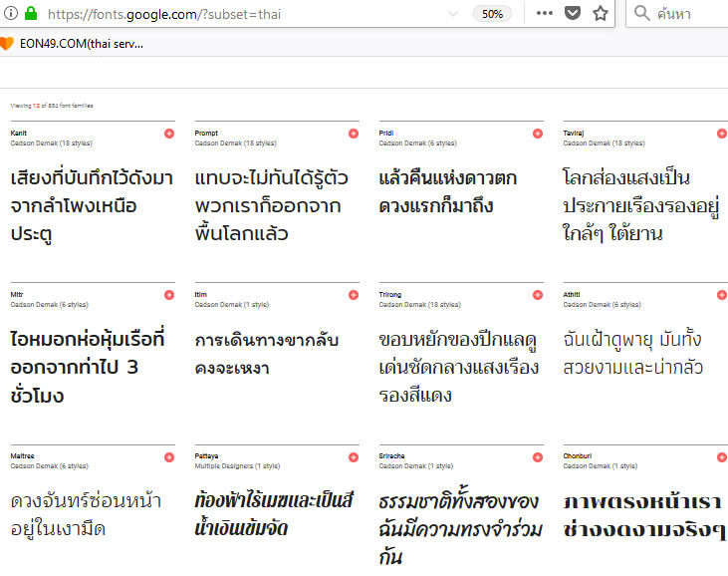
Task: Click the 'Viewing 12 of 884 font families' text
Action: (x=52, y=106)
